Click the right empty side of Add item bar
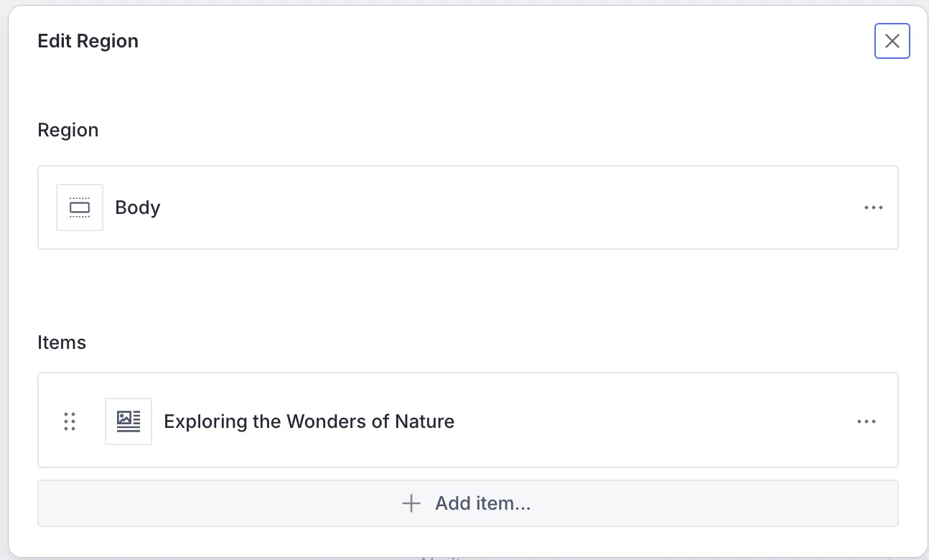Image resolution: width=929 pixels, height=560 pixels. point(718,503)
